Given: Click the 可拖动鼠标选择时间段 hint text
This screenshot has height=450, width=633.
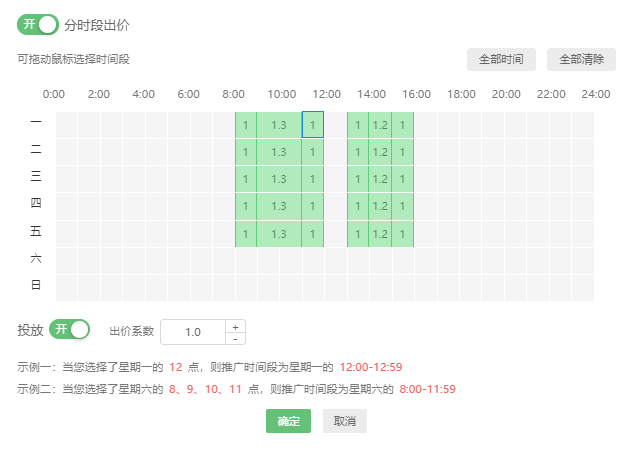Looking at the screenshot, I should [73, 59].
